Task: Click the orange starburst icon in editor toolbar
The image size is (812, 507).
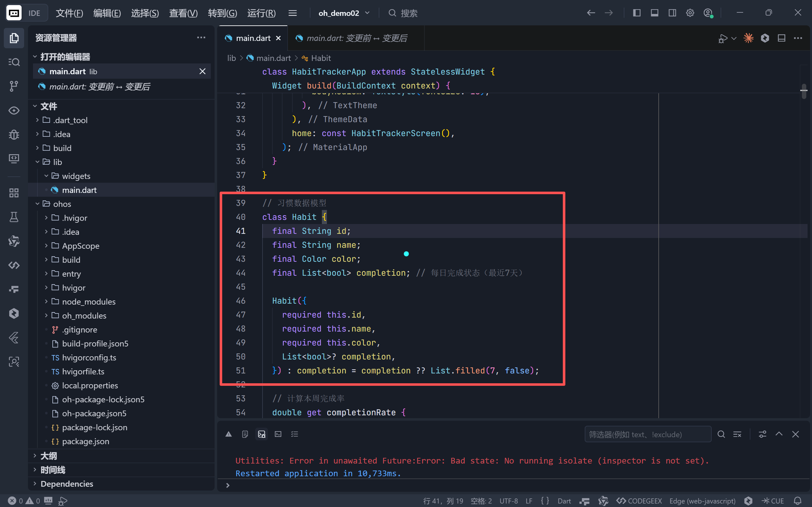Action: click(x=748, y=38)
